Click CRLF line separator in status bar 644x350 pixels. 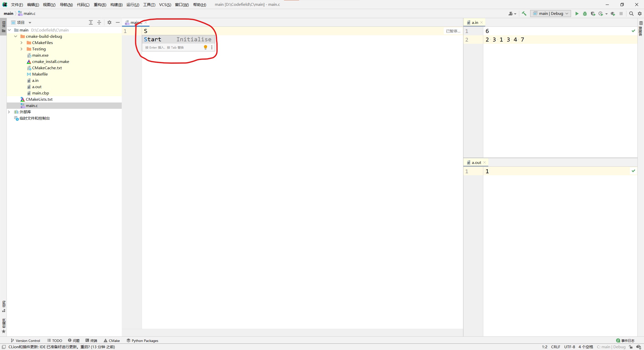point(555,347)
